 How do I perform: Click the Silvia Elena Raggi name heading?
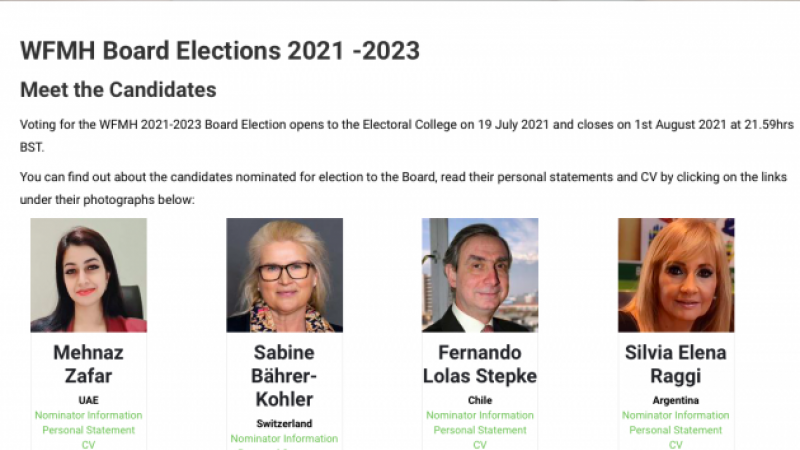tap(676, 364)
